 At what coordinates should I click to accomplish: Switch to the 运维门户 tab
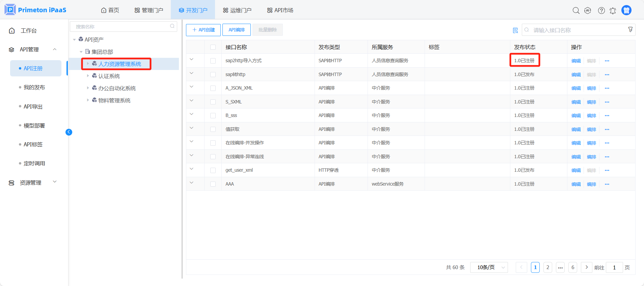pos(237,10)
